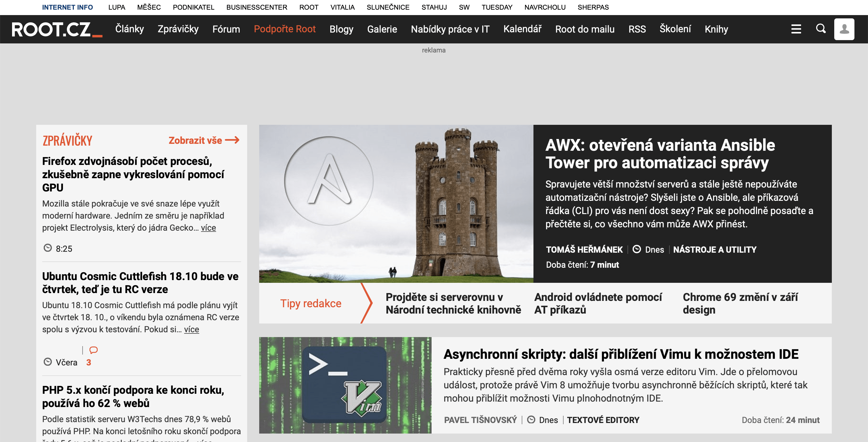Screen dimensions: 868x442
Task: Visit TUESDAY from top bar
Action: 497,7
